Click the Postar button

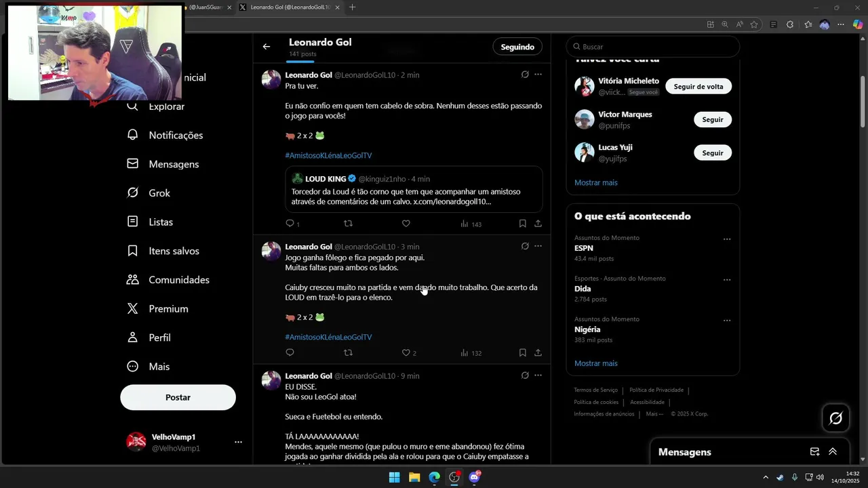click(178, 397)
